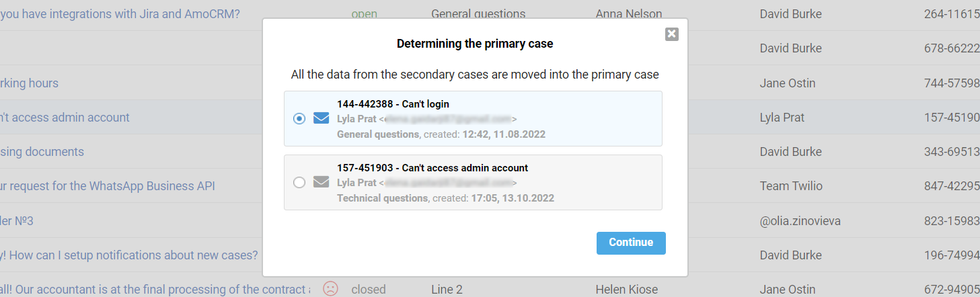Choose the "Can't access admin account" card

point(473,183)
